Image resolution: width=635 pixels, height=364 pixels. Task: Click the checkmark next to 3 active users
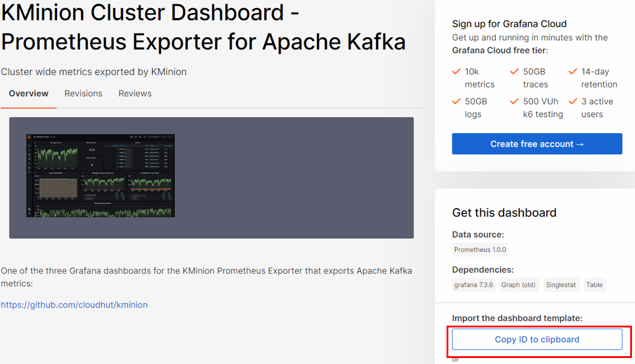(573, 101)
